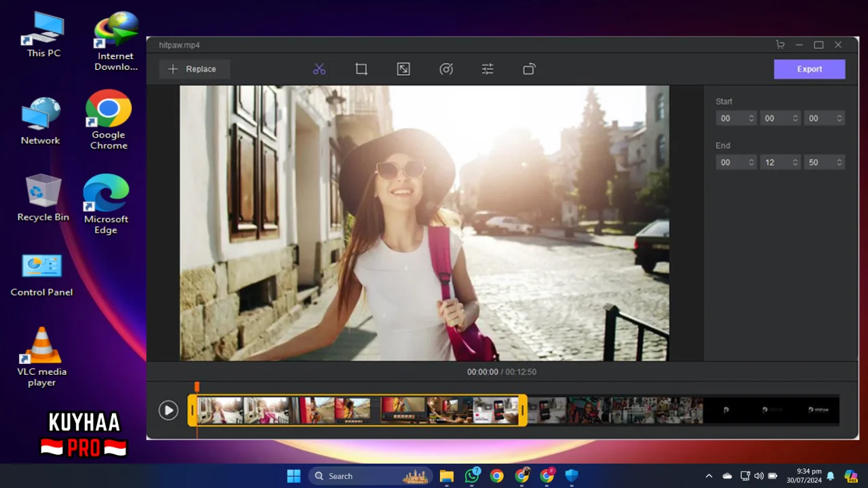The height and width of the screenshot is (488, 868).
Task: Click the End hours spinner field
Action: click(x=736, y=163)
